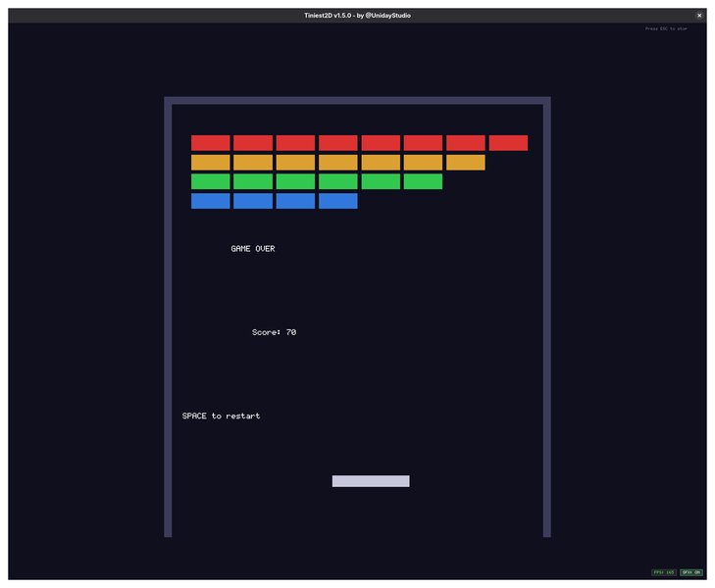Click the 'GAME OVER' message
The width and height of the screenshot is (715, 588).
[253, 249]
